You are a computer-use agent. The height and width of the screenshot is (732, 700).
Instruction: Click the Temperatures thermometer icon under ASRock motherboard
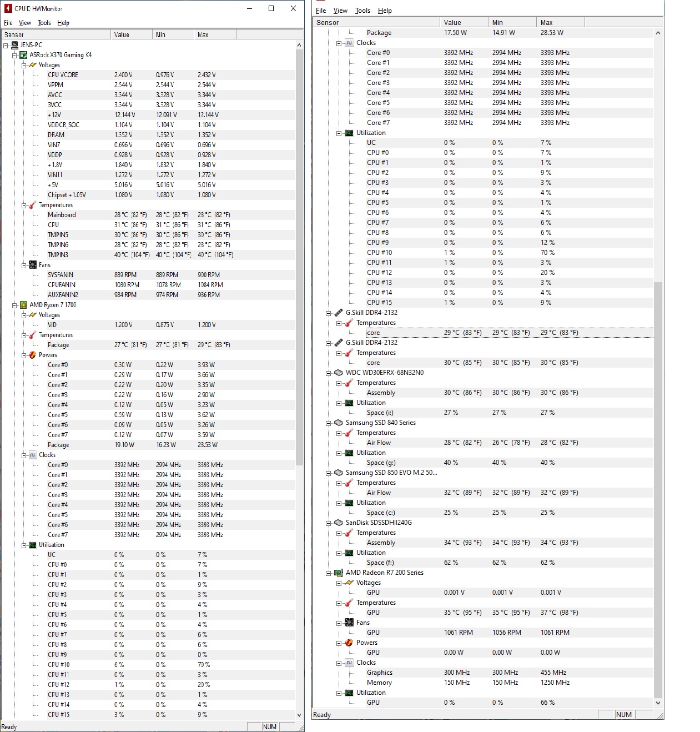33,205
